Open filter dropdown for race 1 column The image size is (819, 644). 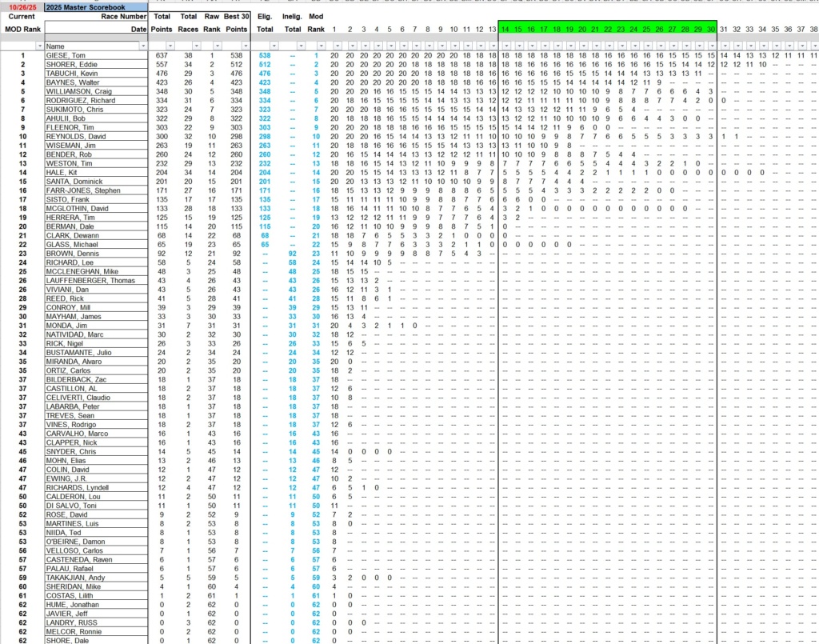coord(339,46)
